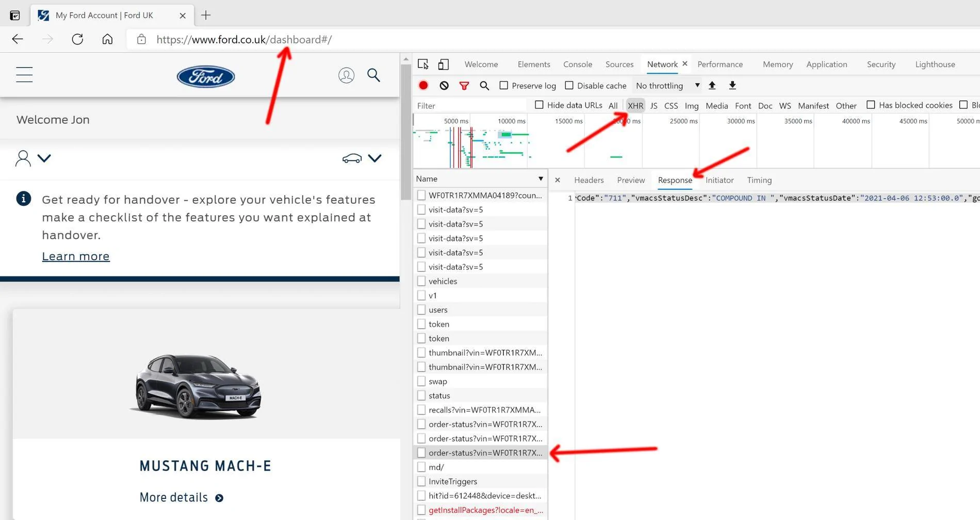Enable Disable cache checkbox
980x520 pixels.
(x=569, y=85)
